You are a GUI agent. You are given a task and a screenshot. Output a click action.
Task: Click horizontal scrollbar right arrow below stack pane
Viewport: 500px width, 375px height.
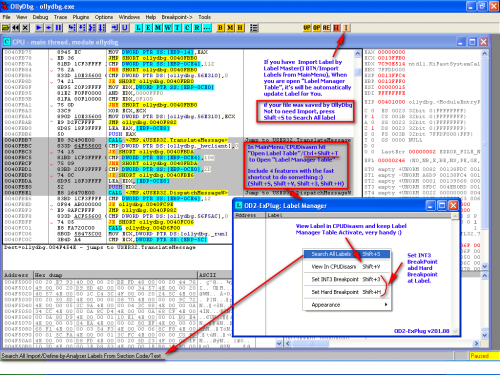[476, 343]
